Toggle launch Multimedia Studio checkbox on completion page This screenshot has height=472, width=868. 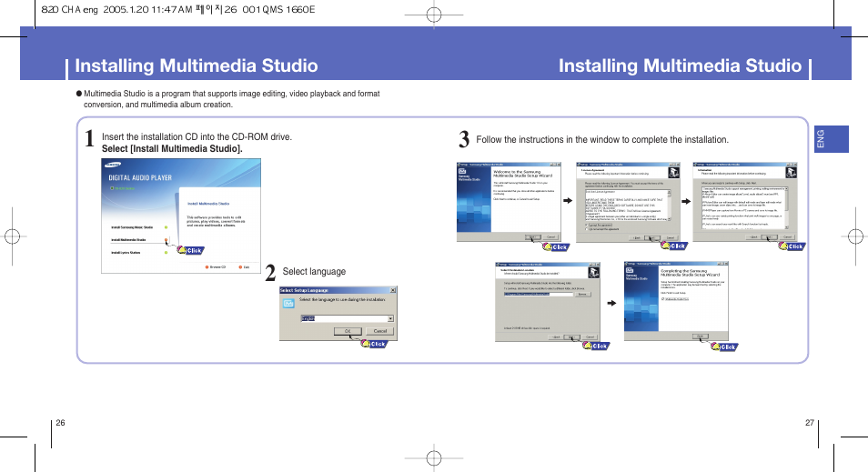pyautogui.click(x=662, y=299)
